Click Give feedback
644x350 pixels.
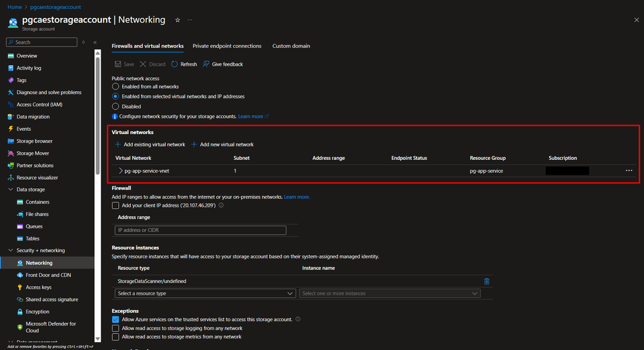point(223,64)
